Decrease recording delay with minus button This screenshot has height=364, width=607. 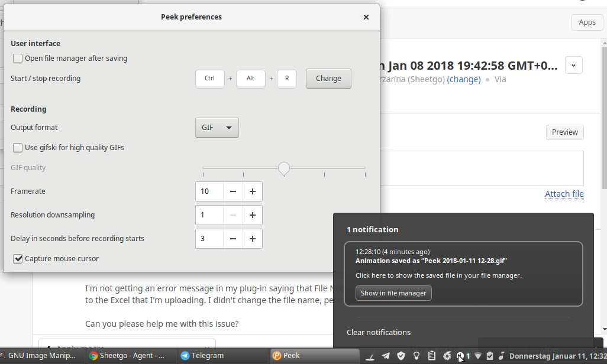233,239
